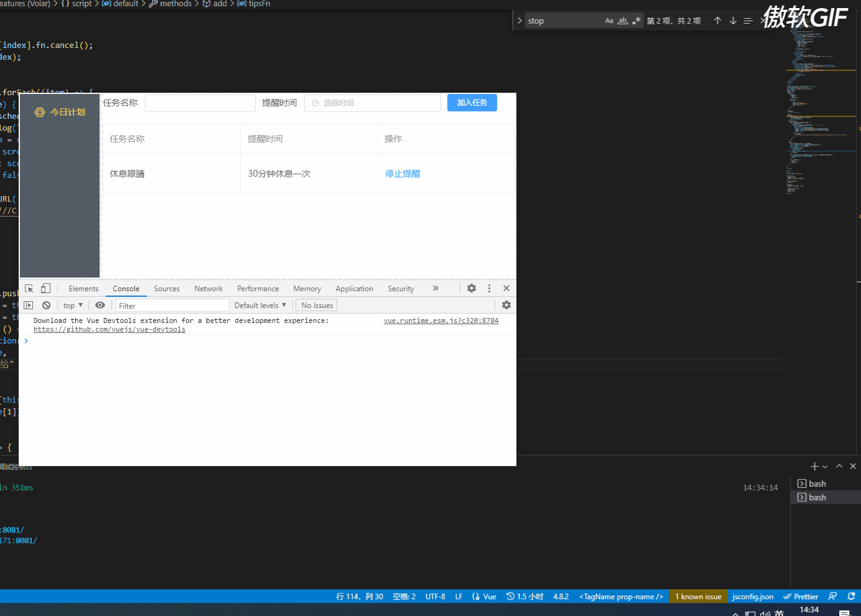Select the DevTools inspect element picker icon

click(x=29, y=289)
